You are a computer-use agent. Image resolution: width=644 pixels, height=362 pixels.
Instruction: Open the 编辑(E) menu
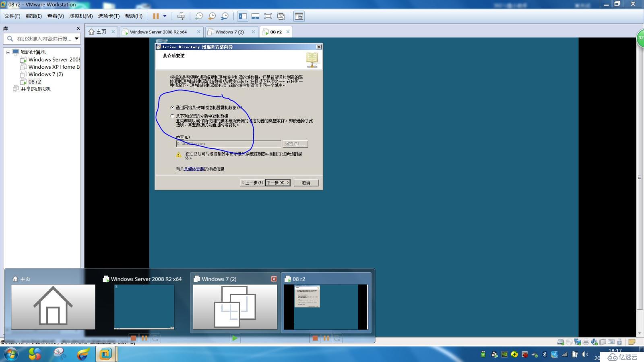pos(34,16)
